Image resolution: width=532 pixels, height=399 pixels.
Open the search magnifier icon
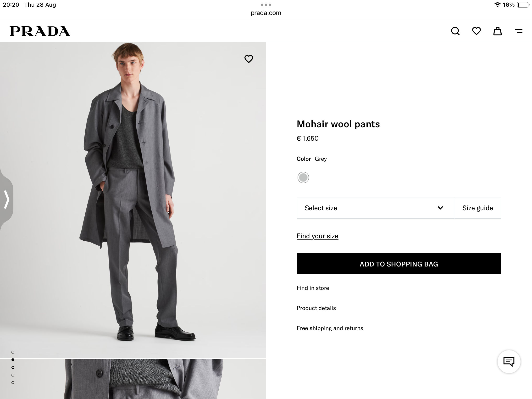click(455, 31)
